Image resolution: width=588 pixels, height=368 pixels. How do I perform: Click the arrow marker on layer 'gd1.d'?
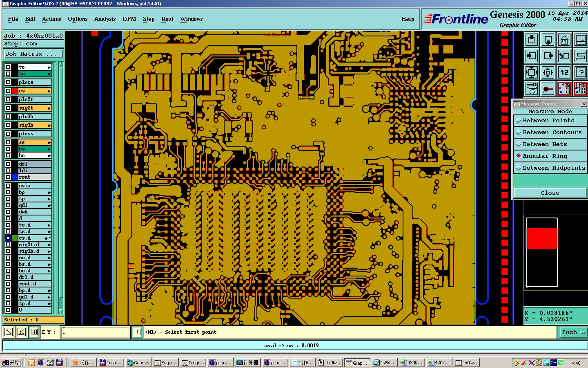49,297
